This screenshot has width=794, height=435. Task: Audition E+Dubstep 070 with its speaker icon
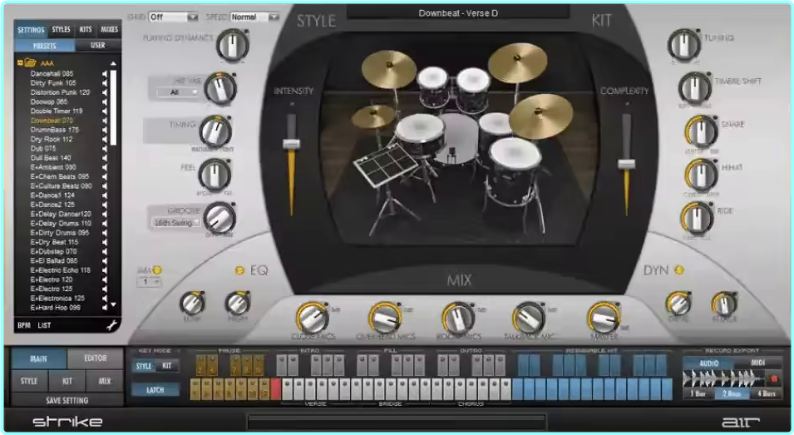(105, 252)
